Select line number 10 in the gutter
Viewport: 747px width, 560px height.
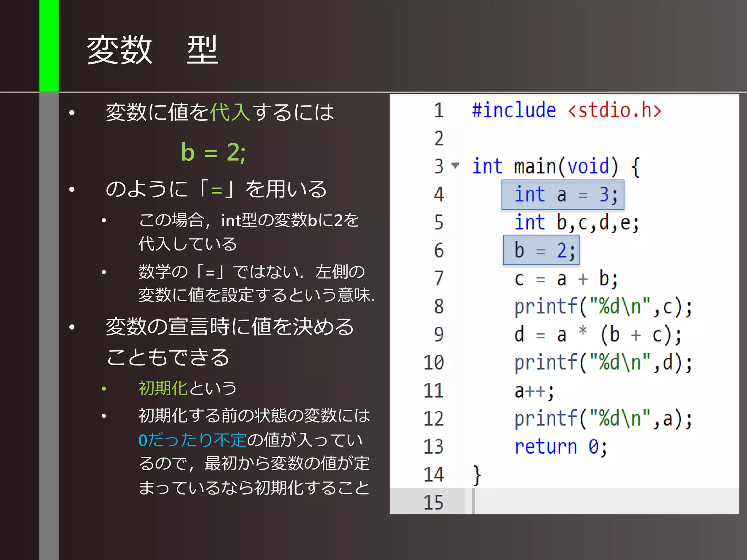pos(434,362)
